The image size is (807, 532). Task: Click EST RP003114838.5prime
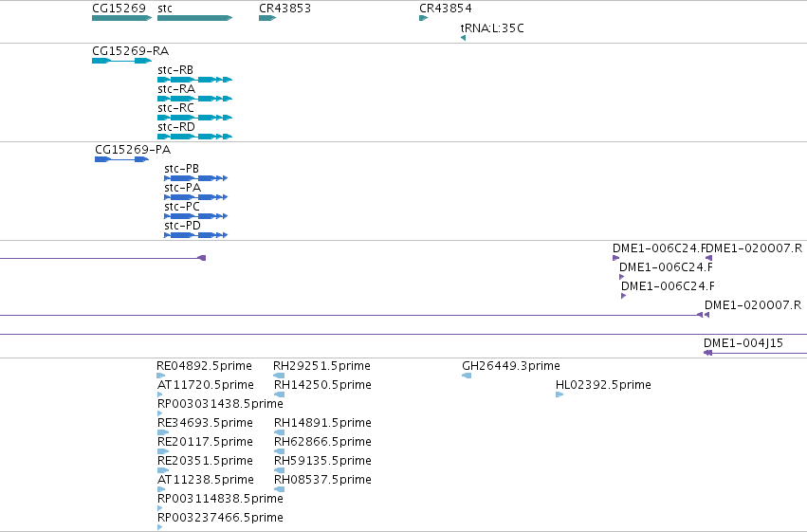tap(159, 509)
